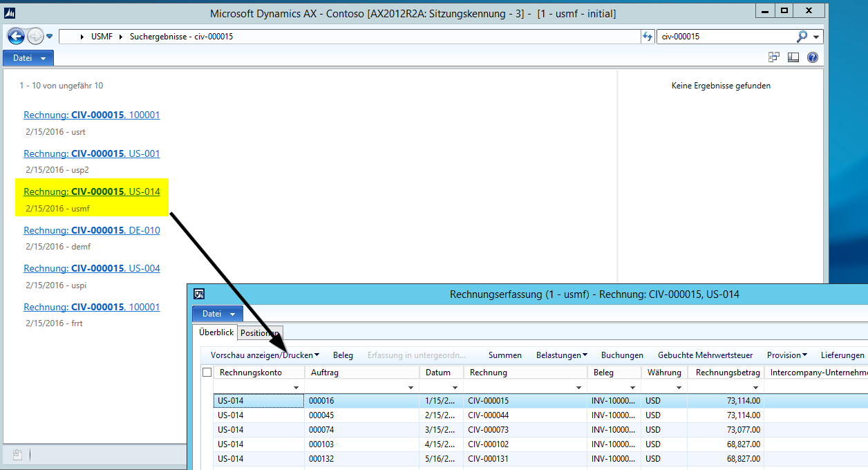Viewport: 868px width, 470px height.
Task: Select the grid row with Auftrag 000045
Action: coord(321,415)
